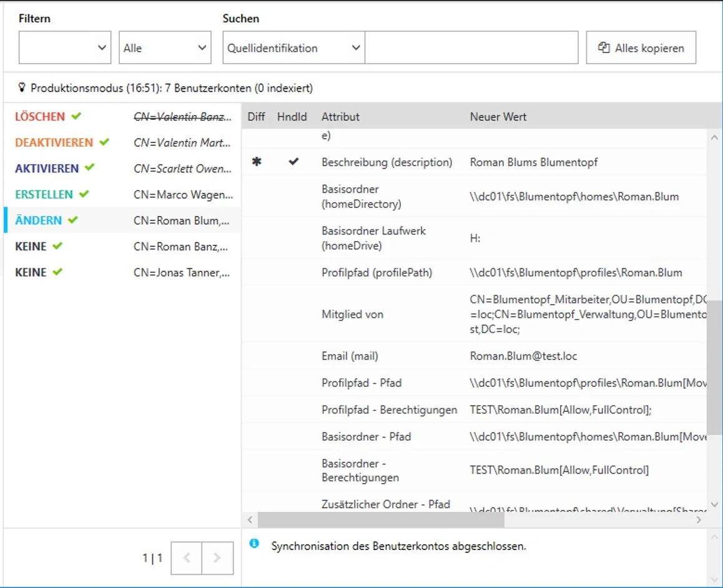Viewport: 723px width, 588px height.
Task: Click the lightbulb icon beside Produktionsmodus
Action: (x=22, y=88)
